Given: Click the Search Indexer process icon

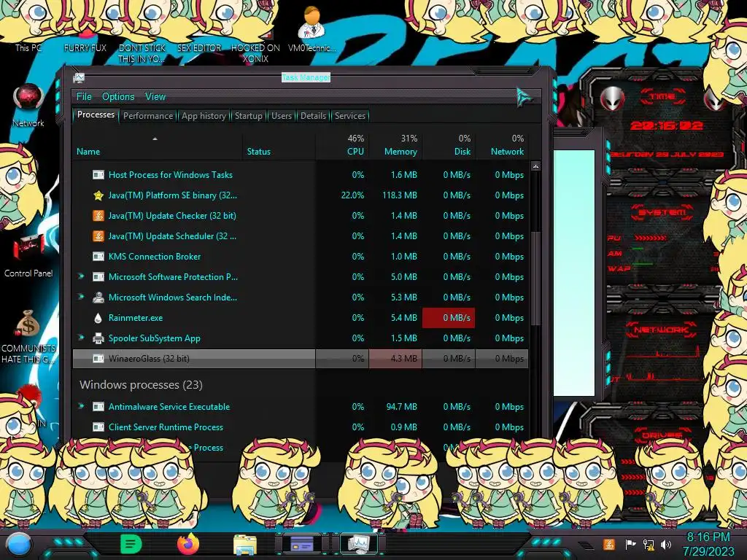Looking at the screenshot, I should (98, 297).
